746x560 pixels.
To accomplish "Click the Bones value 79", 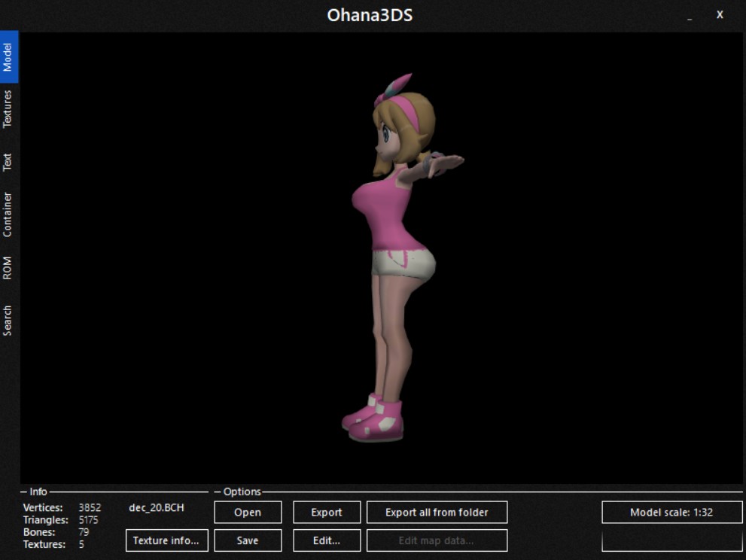I will click(84, 532).
